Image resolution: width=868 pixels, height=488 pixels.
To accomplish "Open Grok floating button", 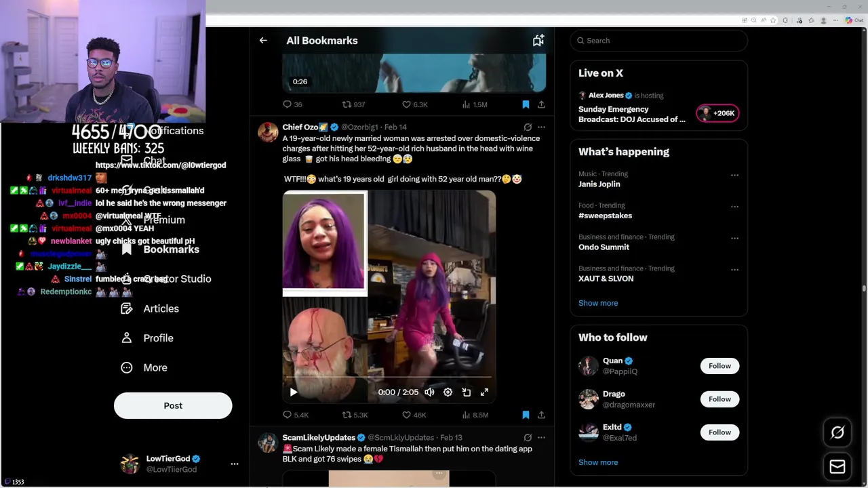I will coord(837,432).
